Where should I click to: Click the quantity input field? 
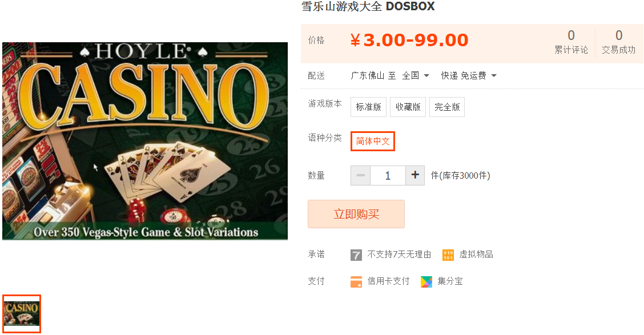[388, 175]
